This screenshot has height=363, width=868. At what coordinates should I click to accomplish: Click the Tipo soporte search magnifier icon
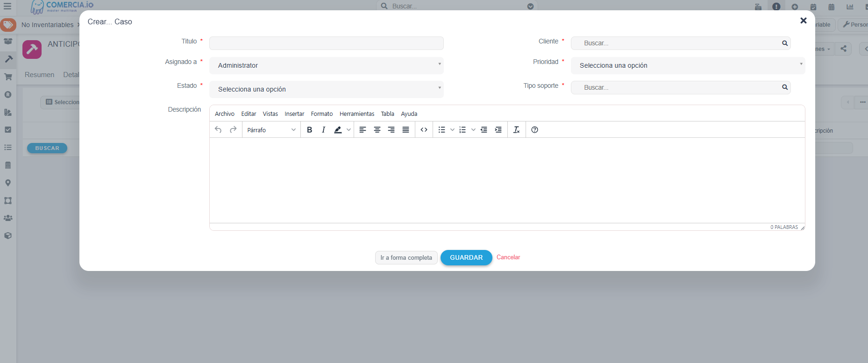785,87
